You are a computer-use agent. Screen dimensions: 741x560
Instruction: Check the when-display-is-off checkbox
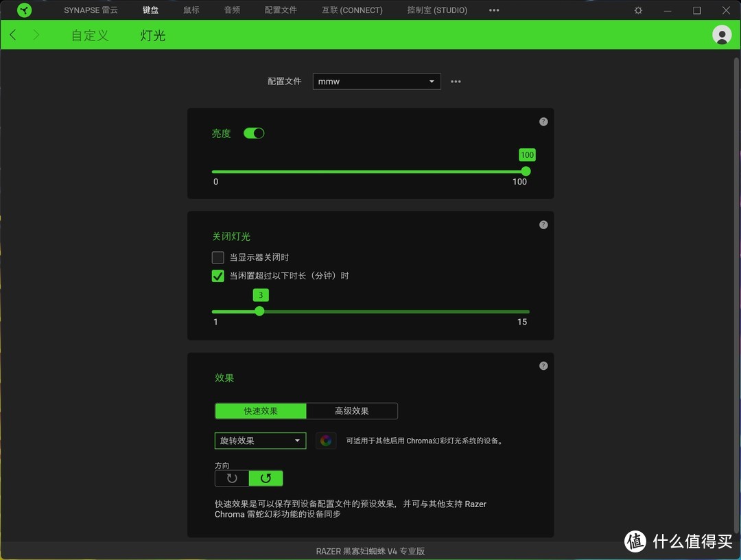click(218, 257)
